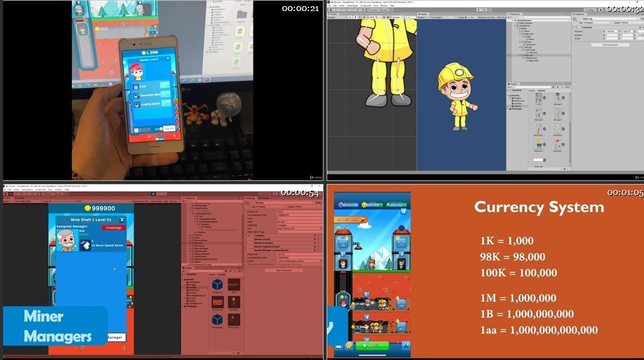Click the gold coin beside 999900

click(87, 209)
